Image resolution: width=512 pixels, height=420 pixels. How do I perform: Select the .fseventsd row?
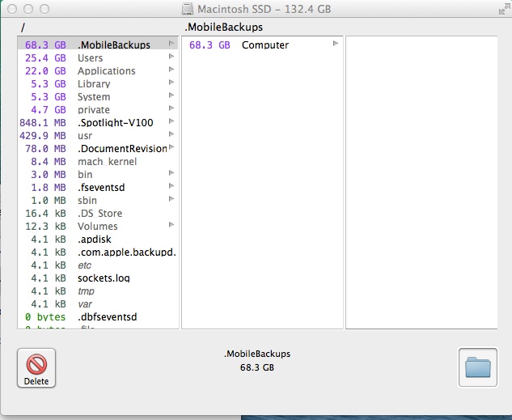[x=98, y=188]
